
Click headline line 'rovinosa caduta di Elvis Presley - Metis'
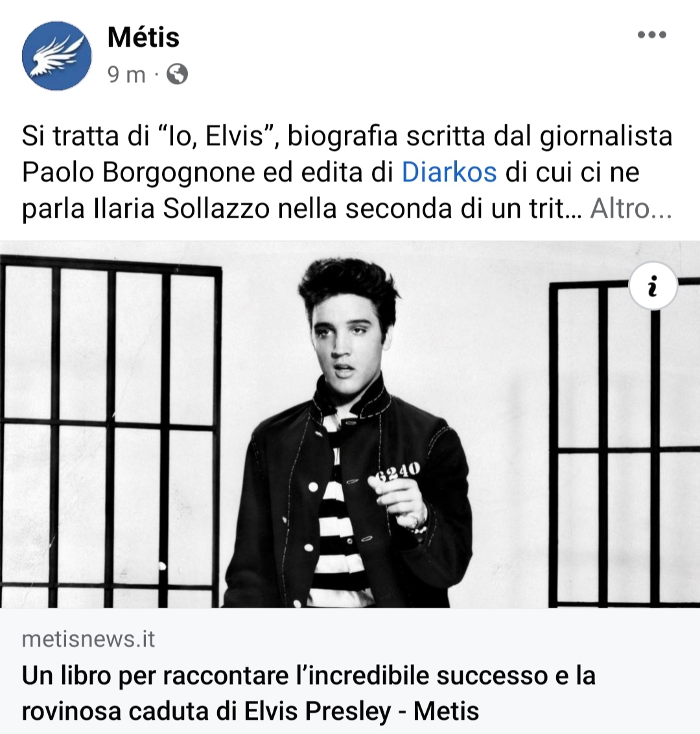(250, 711)
